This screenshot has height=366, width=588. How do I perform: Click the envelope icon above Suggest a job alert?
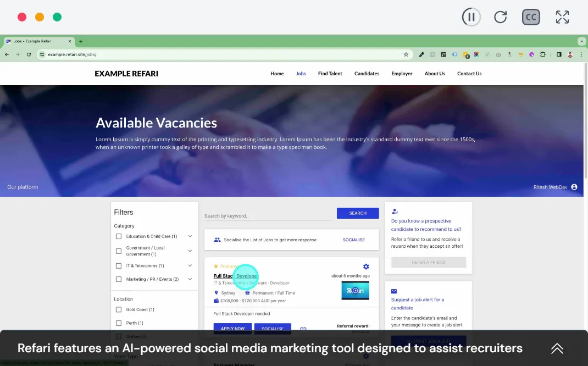tap(394, 291)
